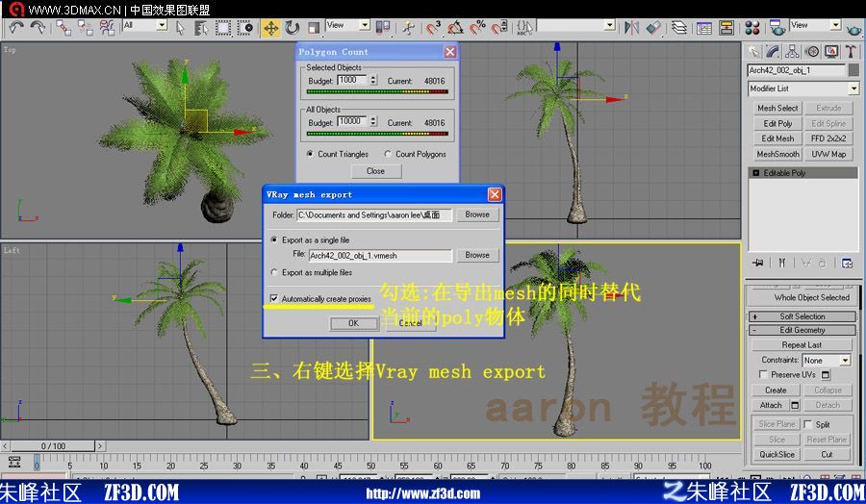Select the Select and Link tool
This screenshot has height=504, width=866.
pos(64,28)
